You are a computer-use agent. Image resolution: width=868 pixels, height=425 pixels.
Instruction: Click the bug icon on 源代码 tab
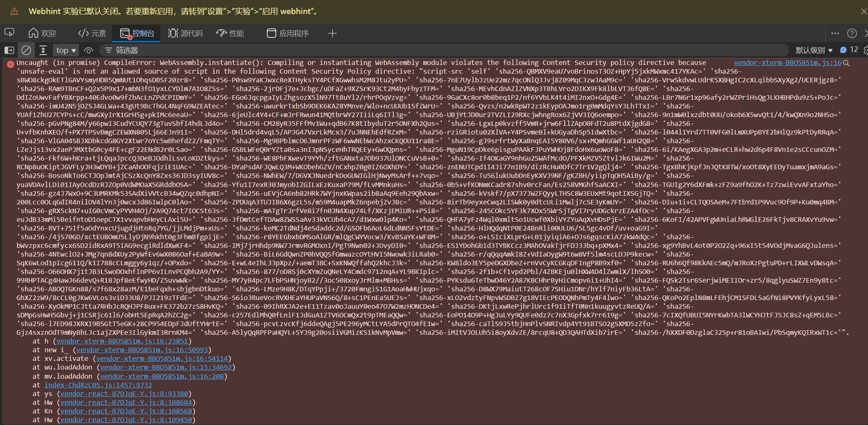coord(173,33)
